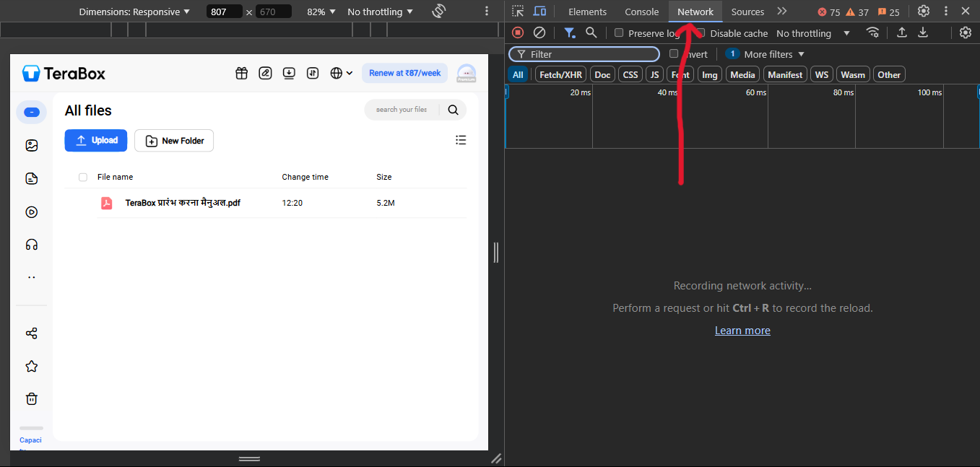Open the 82% zoom dropdown
The height and width of the screenshot is (467, 980).
click(320, 12)
